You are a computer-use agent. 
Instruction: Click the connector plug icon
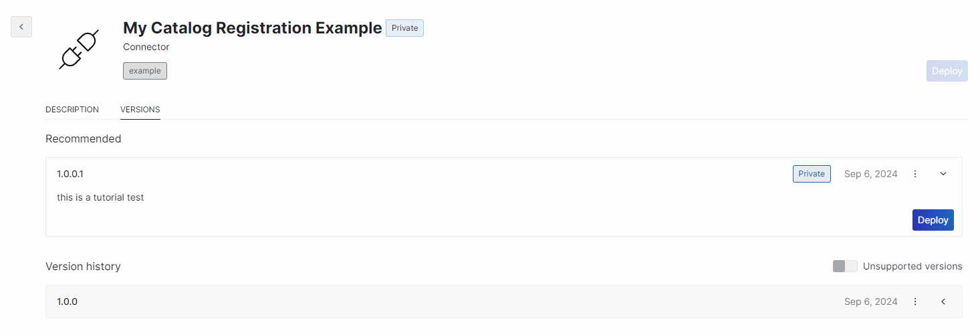[80, 49]
